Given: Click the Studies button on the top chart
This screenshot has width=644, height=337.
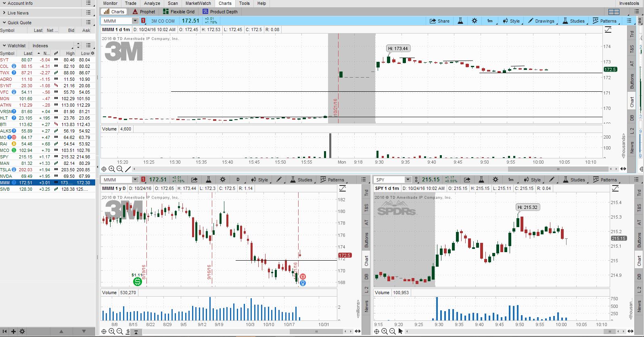Looking at the screenshot, I should coord(573,21).
